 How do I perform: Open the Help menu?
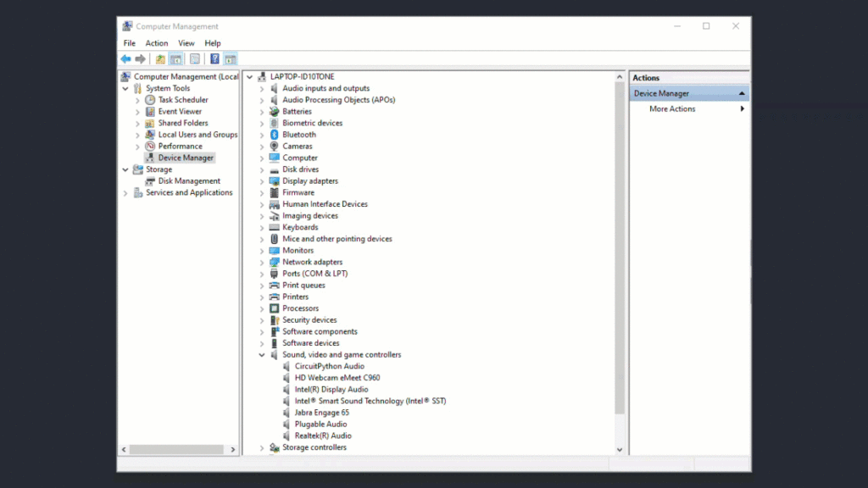(x=213, y=43)
